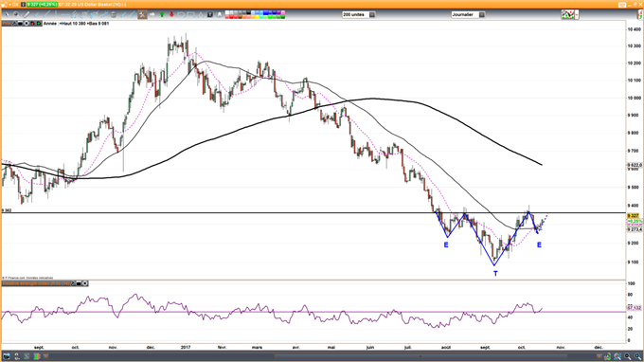Click the bottom refresh chart icon

pos(607,356)
